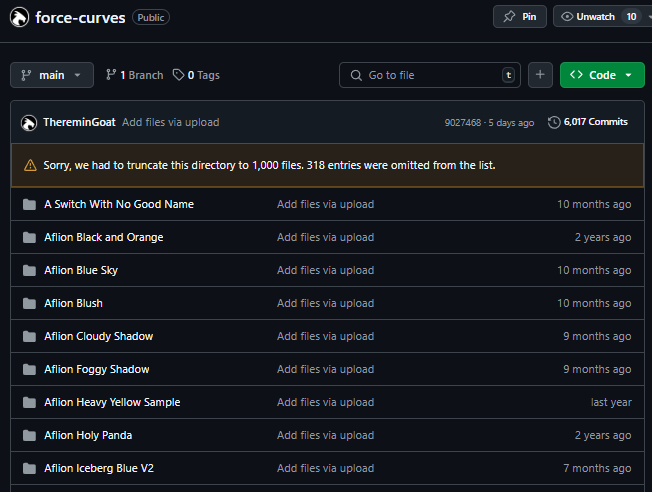Open folder Aflion Holy Panda
This screenshot has height=492, width=652.
(88, 435)
